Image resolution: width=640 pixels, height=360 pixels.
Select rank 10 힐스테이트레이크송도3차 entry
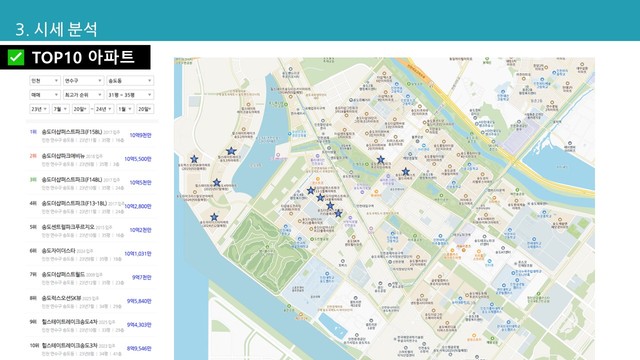pyautogui.click(x=92, y=349)
